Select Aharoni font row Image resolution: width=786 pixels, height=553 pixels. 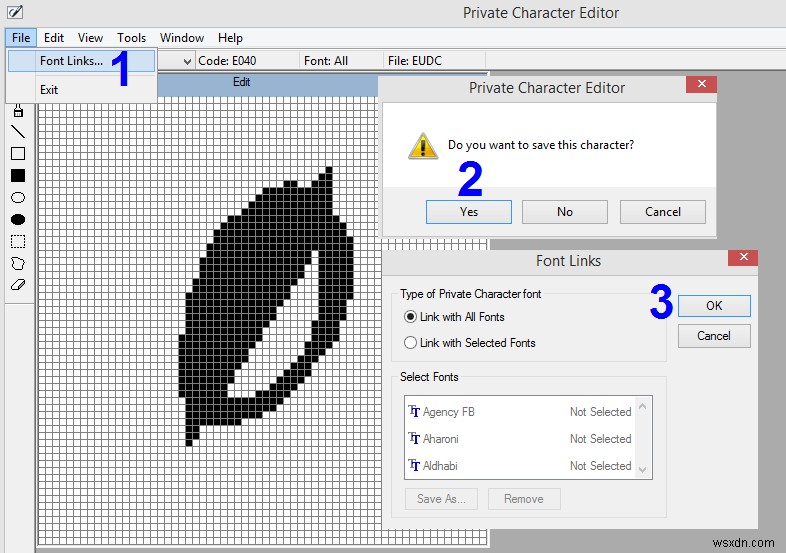(520, 439)
